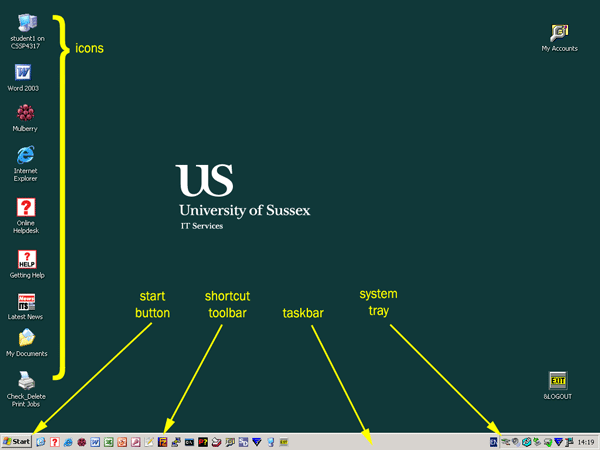Open the Latest News desktop icon

click(x=25, y=307)
